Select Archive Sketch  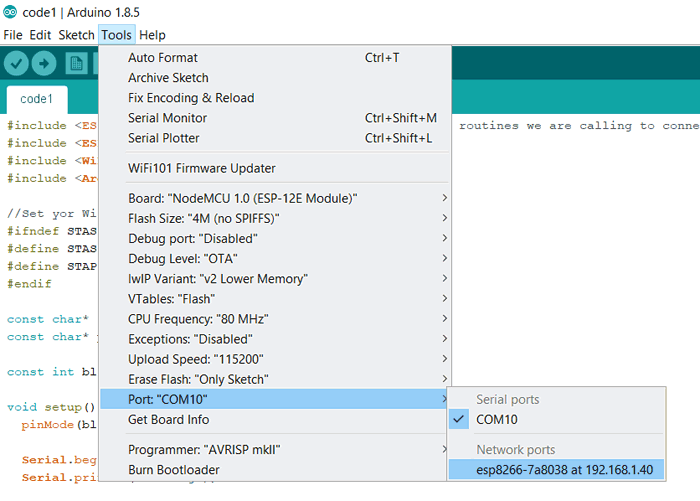click(x=275, y=78)
